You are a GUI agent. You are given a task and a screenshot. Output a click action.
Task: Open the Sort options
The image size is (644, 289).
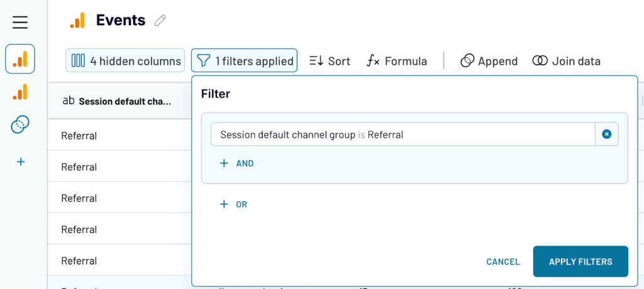pos(330,61)
